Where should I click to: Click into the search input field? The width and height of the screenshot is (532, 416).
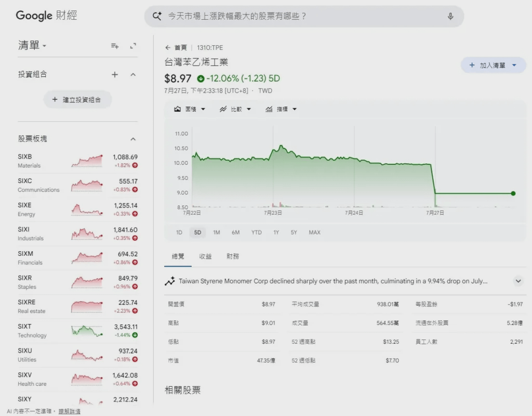[x=304, y=16]
